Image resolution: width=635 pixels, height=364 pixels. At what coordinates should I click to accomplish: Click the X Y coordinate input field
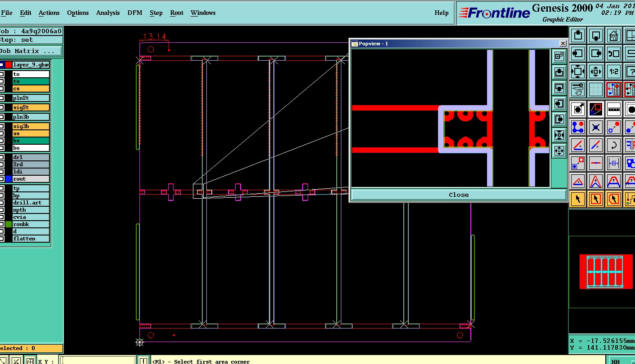98,360
